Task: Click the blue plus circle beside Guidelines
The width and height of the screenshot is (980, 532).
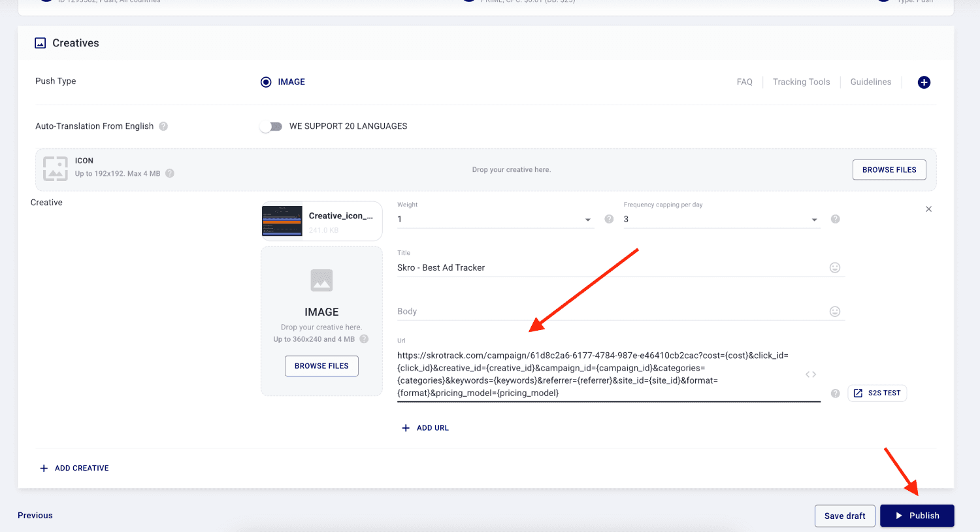Action: click(924, 82)
